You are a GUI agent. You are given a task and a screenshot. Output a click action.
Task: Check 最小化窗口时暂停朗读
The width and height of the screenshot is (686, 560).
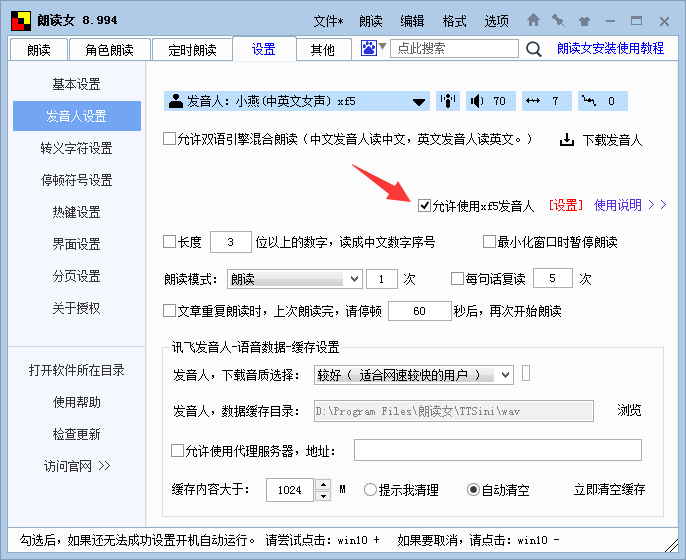(489, 242)
